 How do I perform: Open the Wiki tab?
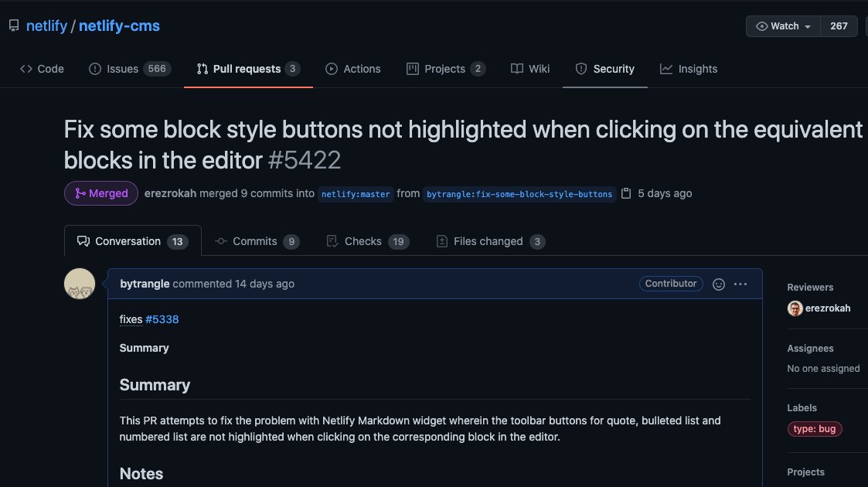coord(529,69)
